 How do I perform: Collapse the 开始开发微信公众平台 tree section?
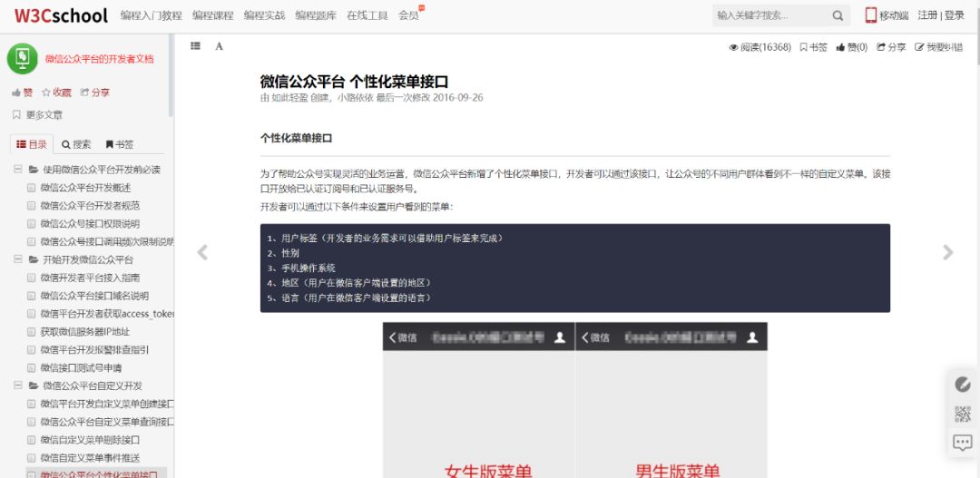[x=17, y=259]
